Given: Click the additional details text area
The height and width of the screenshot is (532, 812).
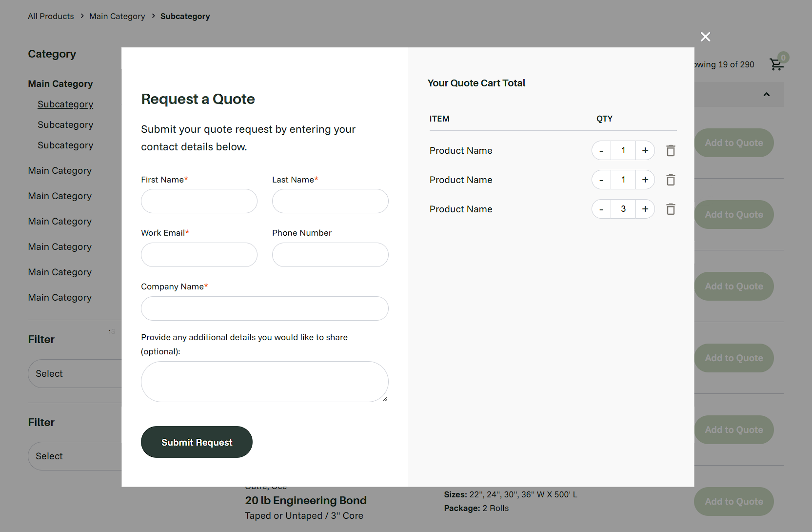Looking at the screenshot, I should [264, 382].
